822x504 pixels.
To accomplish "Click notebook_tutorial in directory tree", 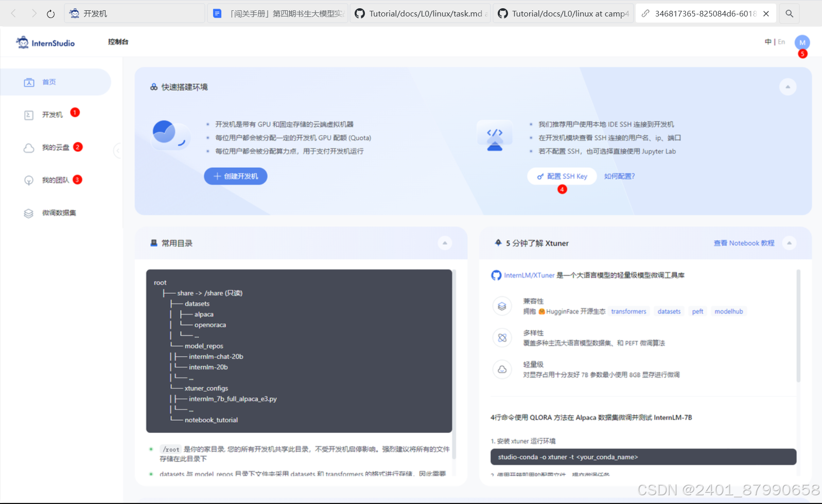I will (x=211, y=420).
